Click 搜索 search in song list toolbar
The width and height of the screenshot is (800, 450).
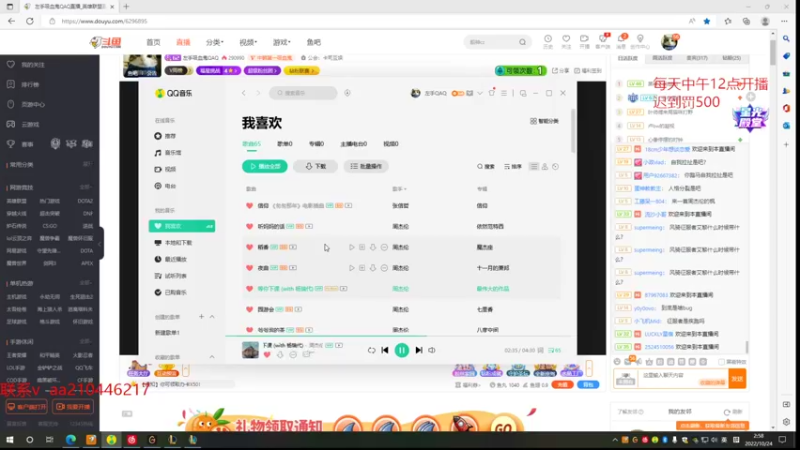(x=486, y=166)
